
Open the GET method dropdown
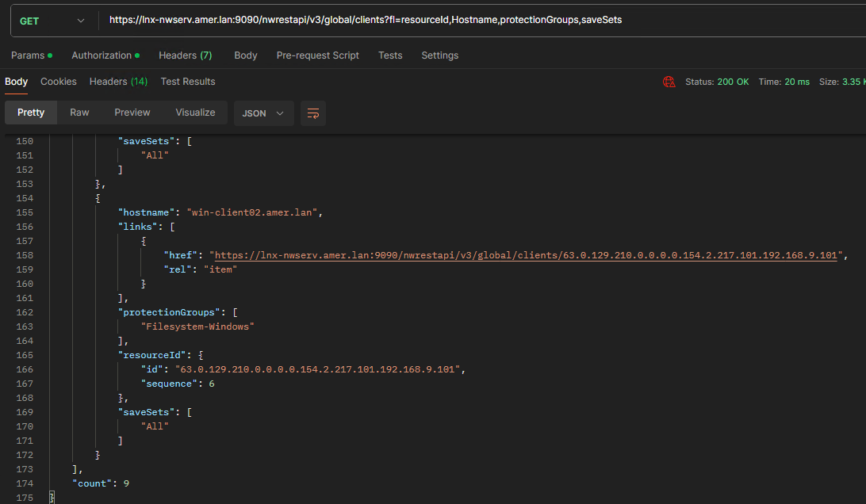pos(52,21)
